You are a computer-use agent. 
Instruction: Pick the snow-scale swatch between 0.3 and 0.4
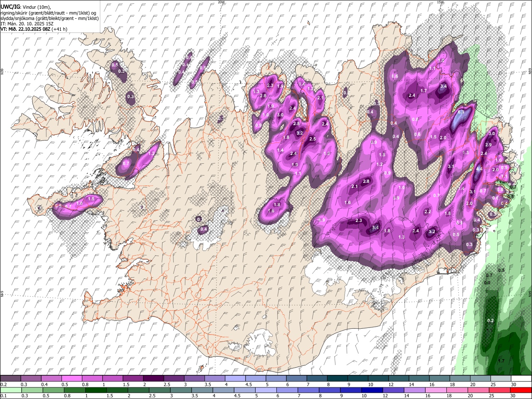pos(31,378)
